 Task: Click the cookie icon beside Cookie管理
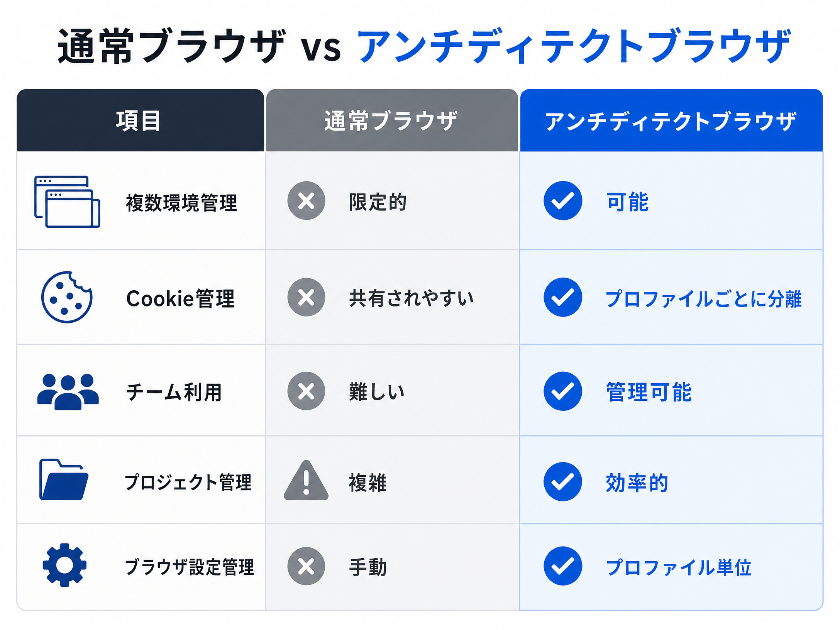coord(67,297)
